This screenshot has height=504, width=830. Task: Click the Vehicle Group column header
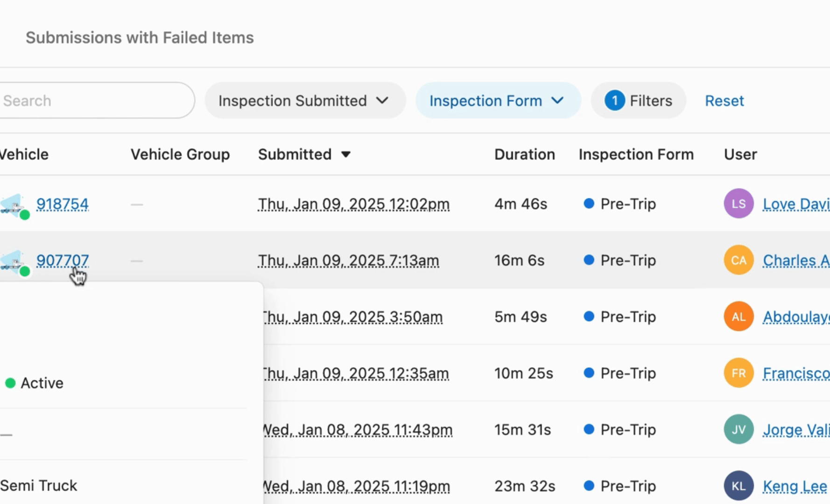coord(180,154)
